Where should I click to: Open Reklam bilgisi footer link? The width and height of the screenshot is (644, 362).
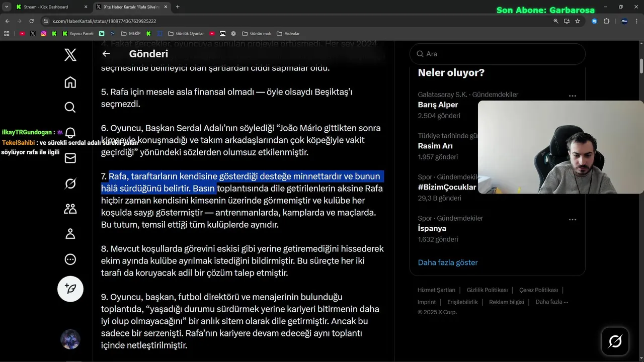pos(507,302)
